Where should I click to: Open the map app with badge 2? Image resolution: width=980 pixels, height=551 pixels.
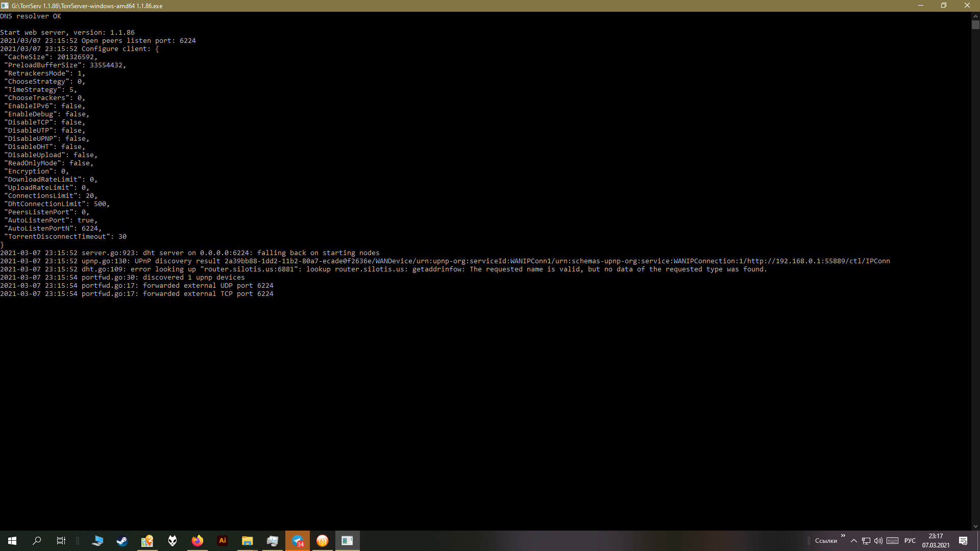point(147,541)
